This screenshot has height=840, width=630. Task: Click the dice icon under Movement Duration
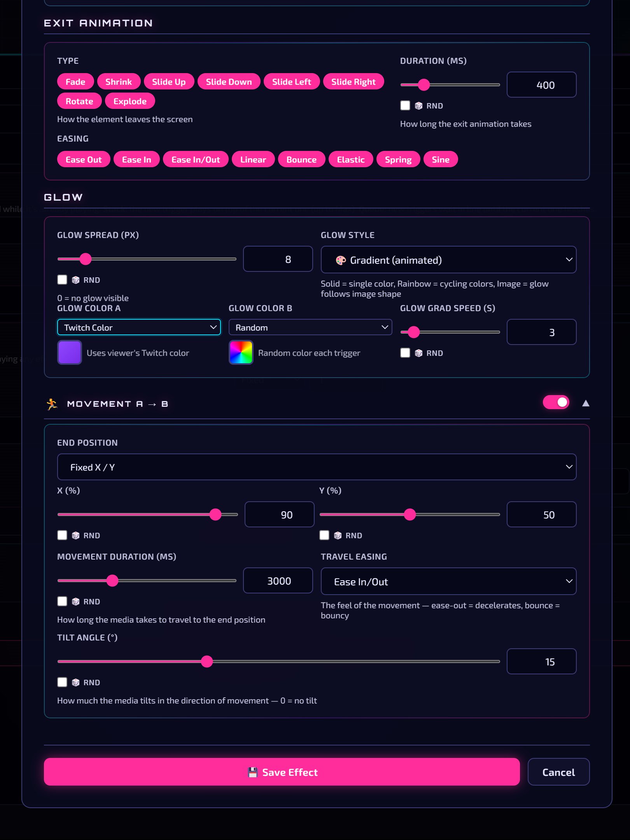75,602
